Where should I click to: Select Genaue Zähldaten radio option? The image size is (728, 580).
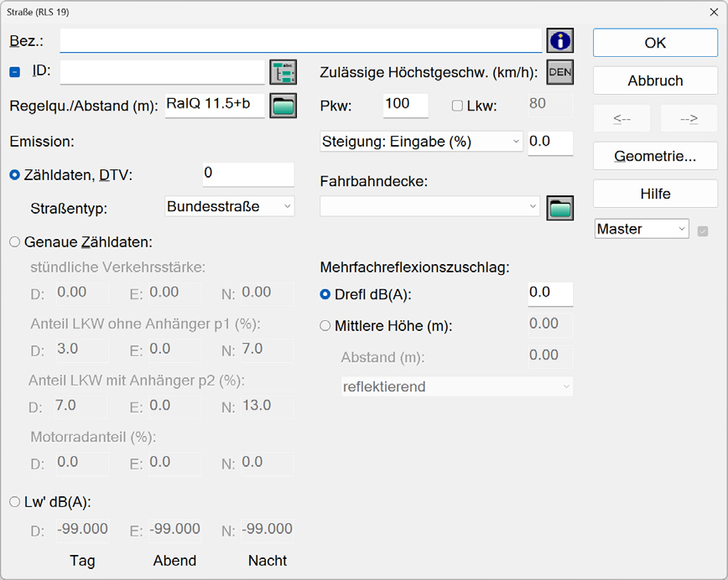point(15,241)
